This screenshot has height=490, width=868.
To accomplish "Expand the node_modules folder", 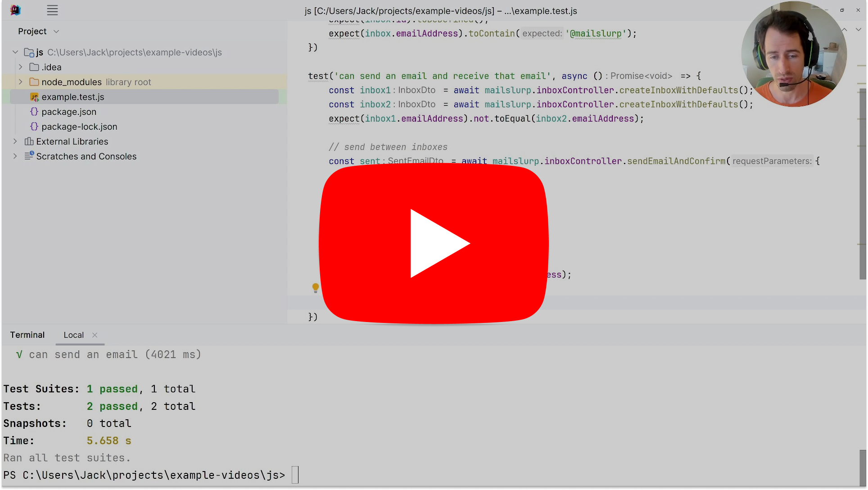I will (x=20, y=82).
